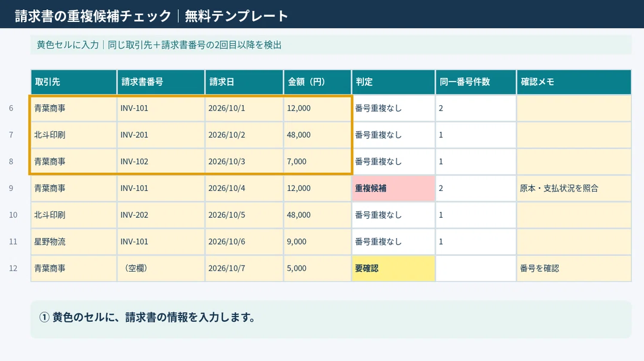The width and height of the screenshot is (644, 361).
Task: Click the count 1 in row 8
Action: pyautogui.click(x=475, y=161)
